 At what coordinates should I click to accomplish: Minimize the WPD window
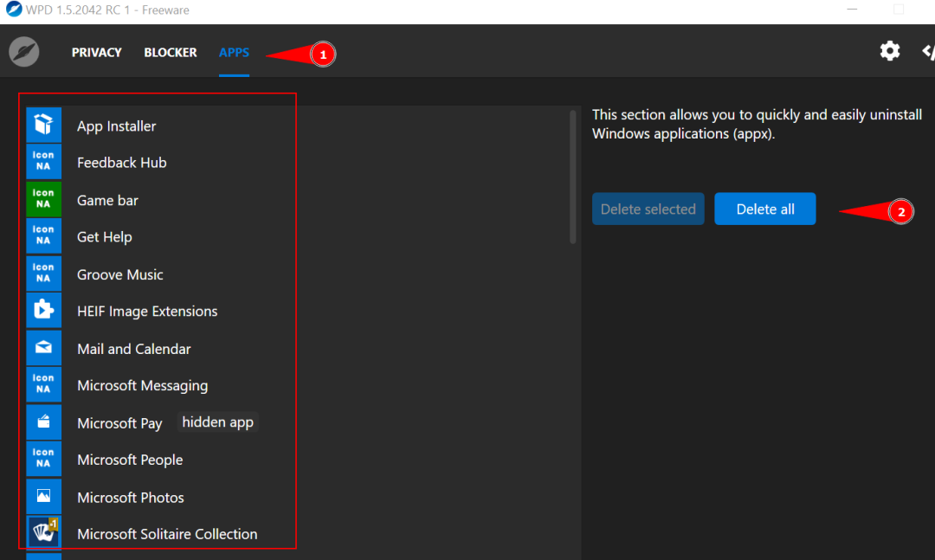click(x=852, y=10)
